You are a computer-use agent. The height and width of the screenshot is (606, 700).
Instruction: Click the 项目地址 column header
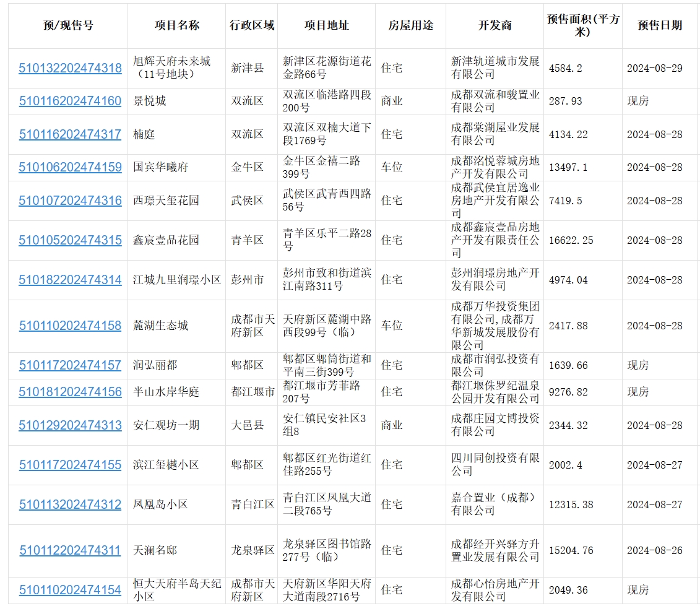coord(327,25)
